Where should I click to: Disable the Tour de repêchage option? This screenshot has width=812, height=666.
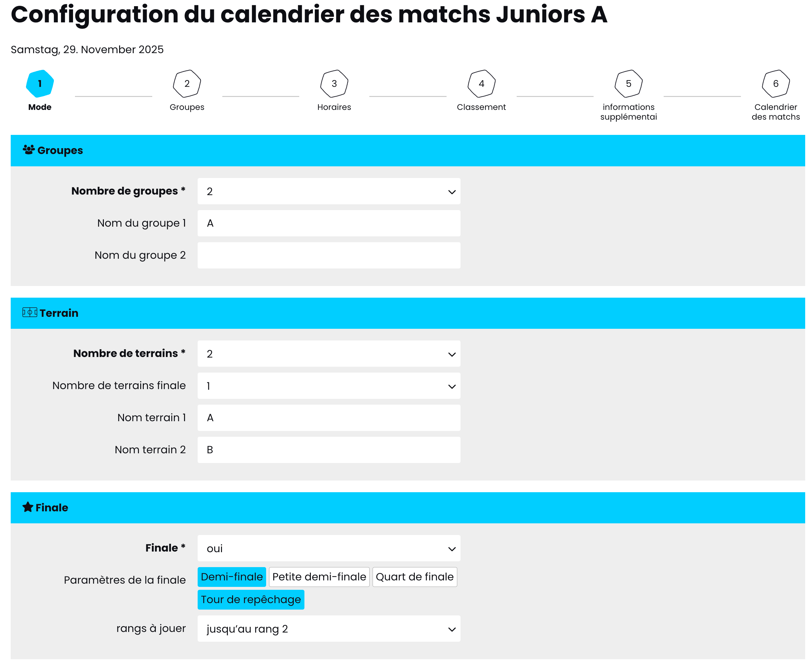point(250,599)
